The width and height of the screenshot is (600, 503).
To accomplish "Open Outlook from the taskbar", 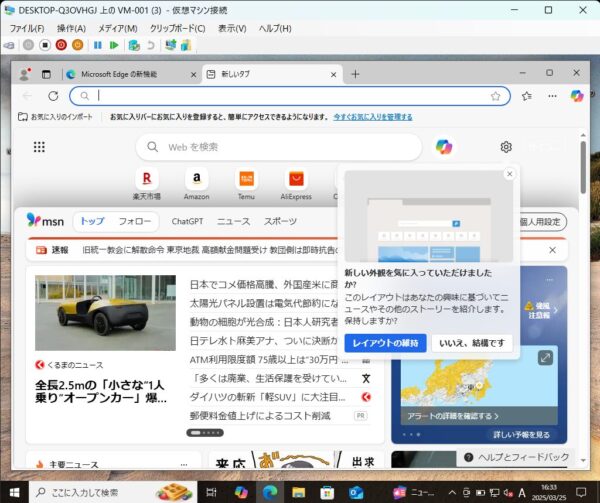I will [356, 493].
